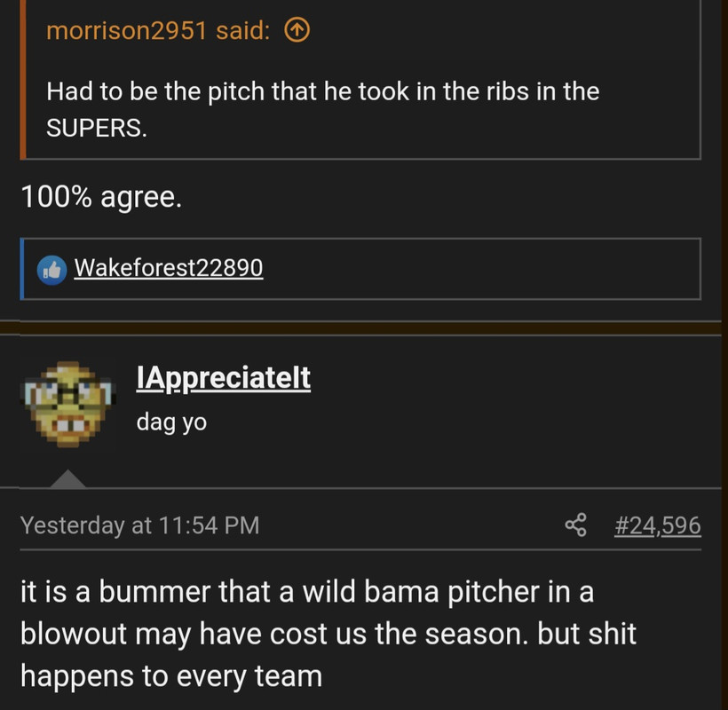Click the blue left edge of the reactions bar
Image resolution: width=728 pixels, height=710 pixels.
[22, 269]
